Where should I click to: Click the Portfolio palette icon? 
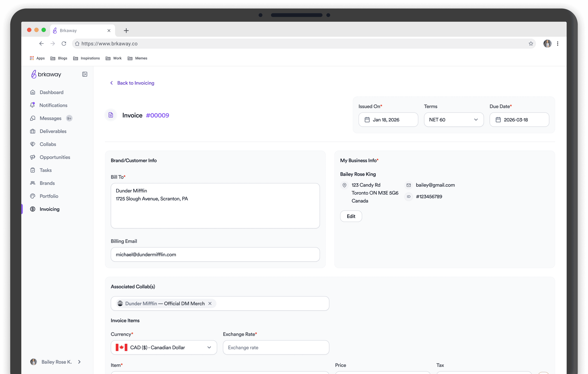(x=33, y=196)
